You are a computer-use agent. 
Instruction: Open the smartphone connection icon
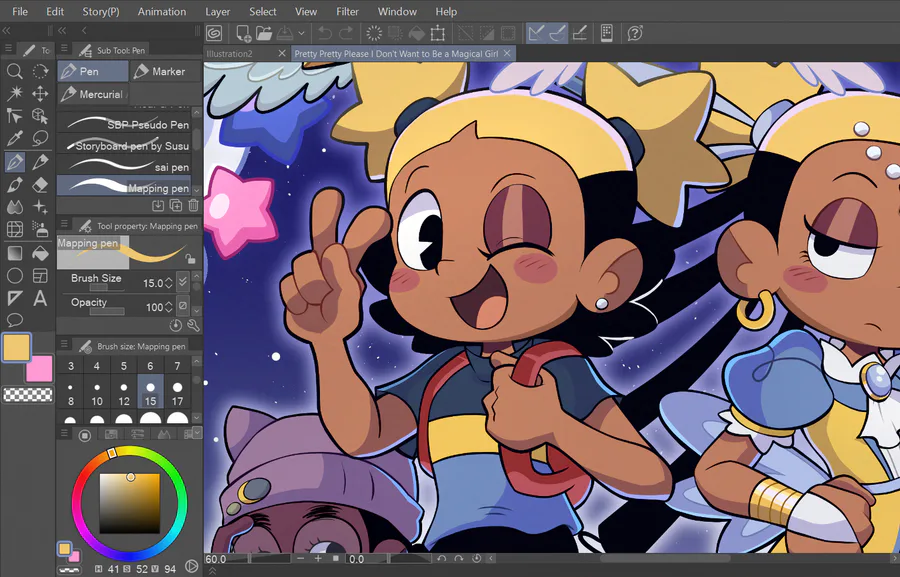pyautogui.click(x=607, y=33)
